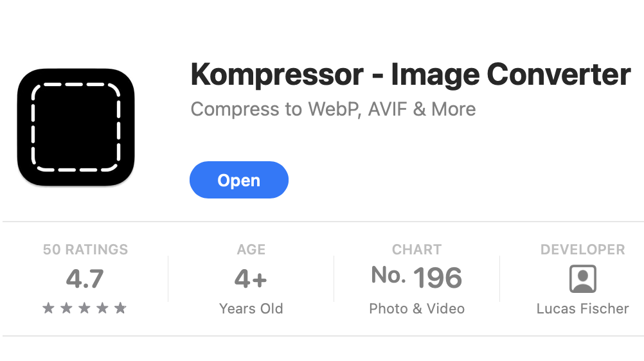The height and width of the screenshot is (361, 644).
Task: Click the Kompressor - Image Converter title
Action: point(410,75)
